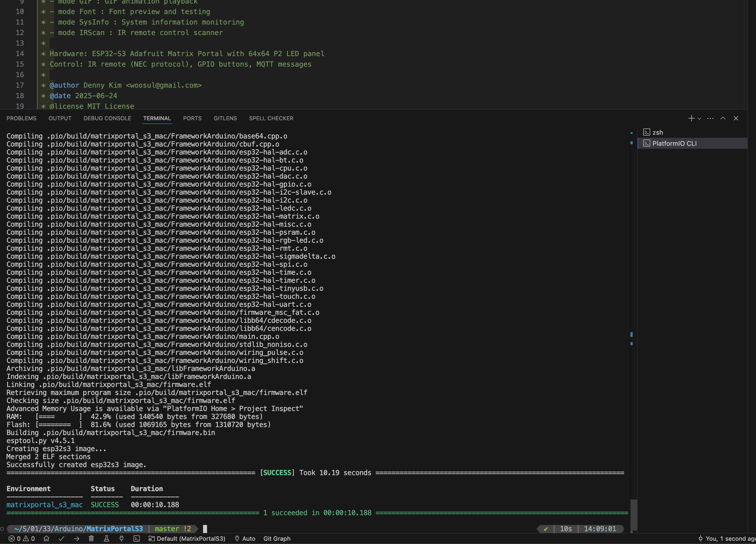Switch to the DEBUG CONSOLE tab
756x544 pixels.
tap(107, 118)
